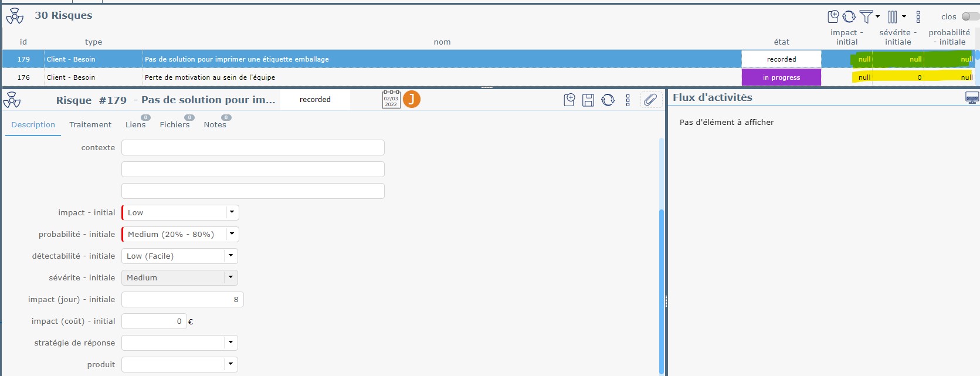The height and width of the screenshot is (376, 980).
Task: Open the détectabilité - initiale dropdown
Action: click(x=231, y=256)
